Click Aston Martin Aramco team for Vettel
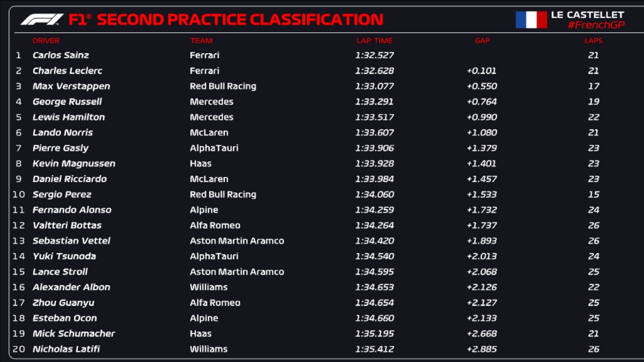Viewport: 644px width, 362px height. [237, 241]
